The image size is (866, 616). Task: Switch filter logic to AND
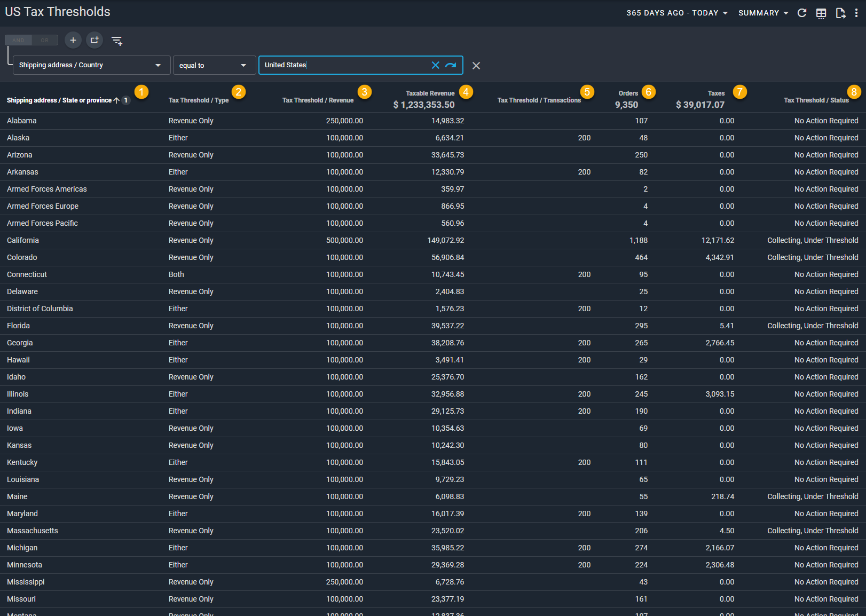(19, 40)
